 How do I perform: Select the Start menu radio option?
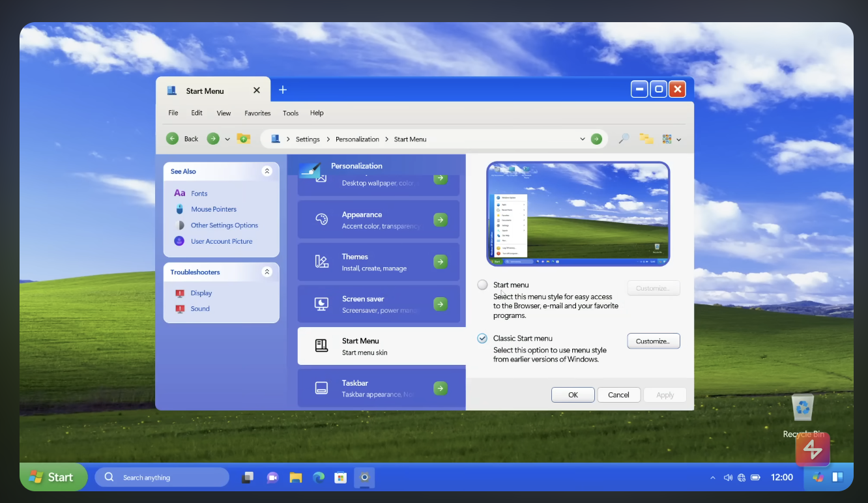(482, 285)
